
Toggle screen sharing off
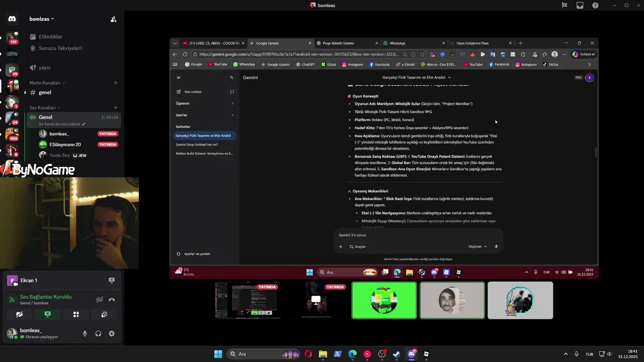[47, 314]
